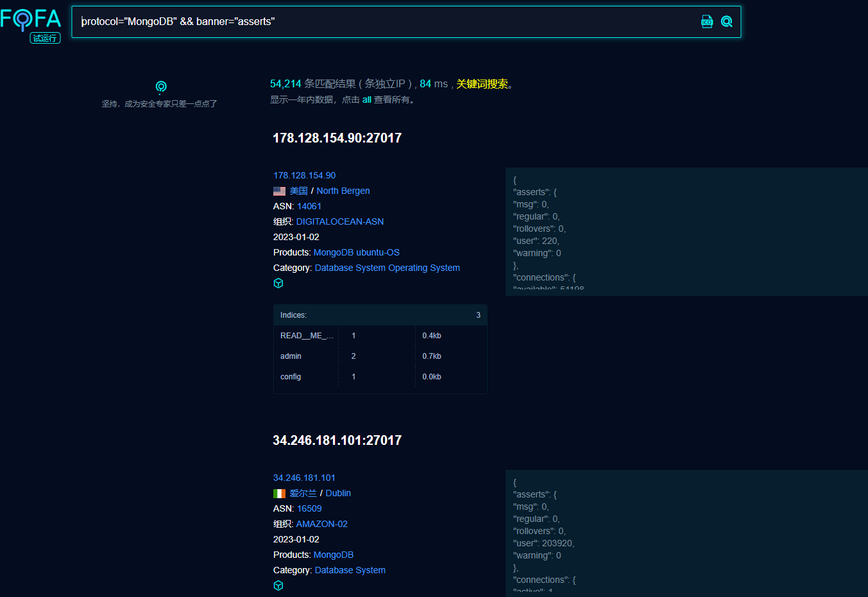Click the Operating System category link
Image resolution: width=868 pixels, height=597 pixels.
424,268
